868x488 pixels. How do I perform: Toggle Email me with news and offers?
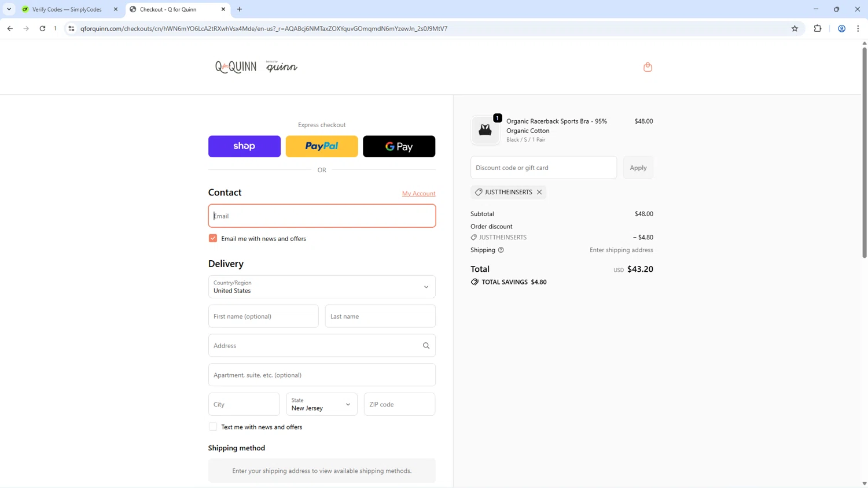click(x=213, y=238)
